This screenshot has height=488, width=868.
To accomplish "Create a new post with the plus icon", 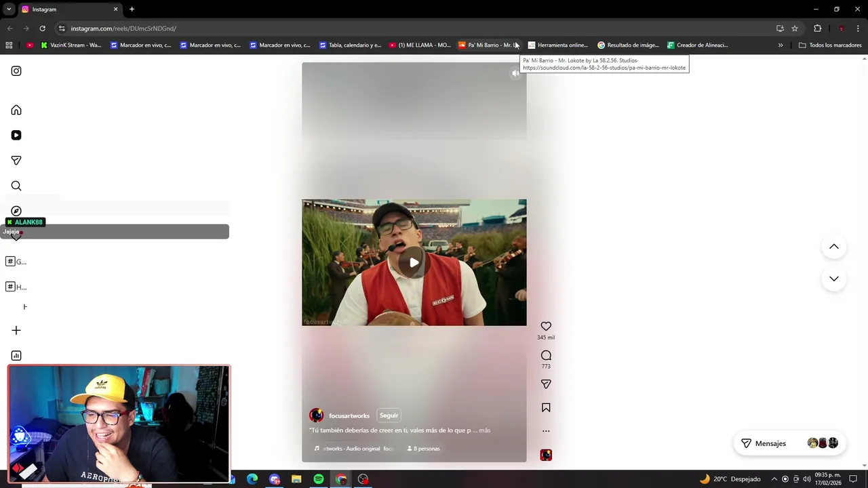I will pyautogui.click(x=16, y=330).
